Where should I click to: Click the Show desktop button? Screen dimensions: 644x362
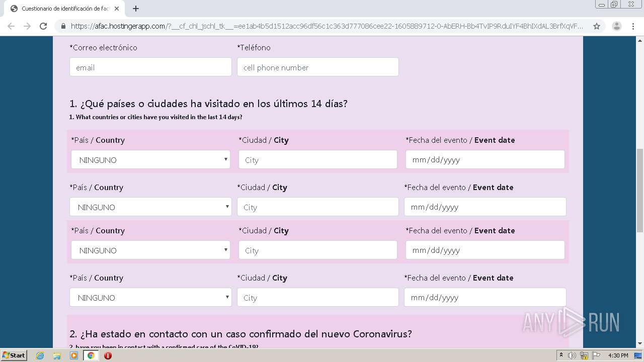(x=638, y=355)
